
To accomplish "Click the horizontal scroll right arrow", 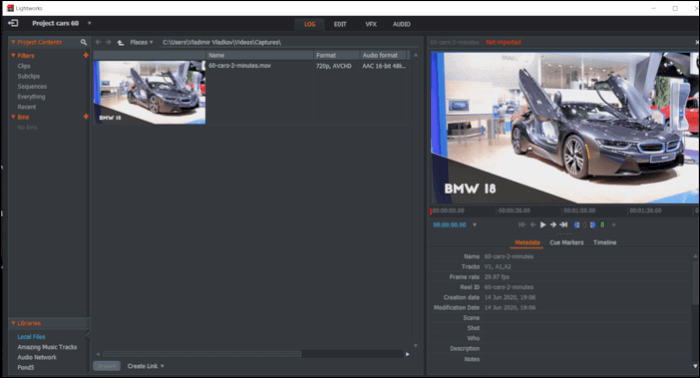I will 407,354.
